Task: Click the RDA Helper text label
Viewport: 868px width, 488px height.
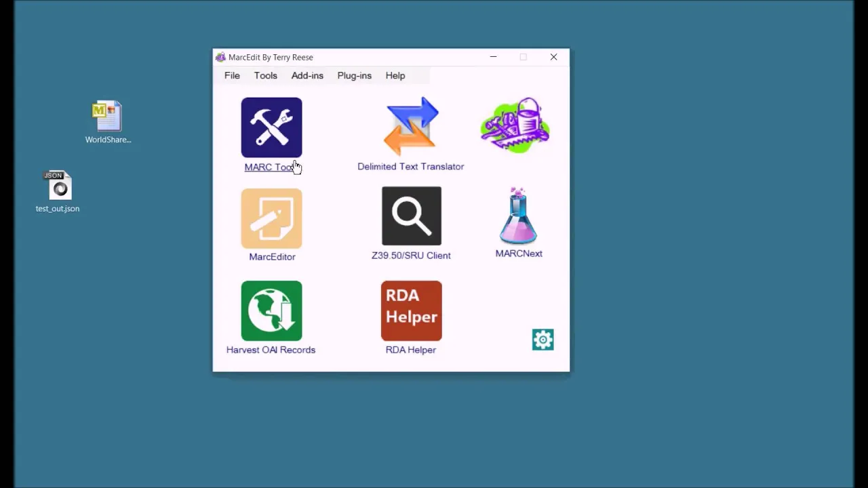Action: point(411,349)
